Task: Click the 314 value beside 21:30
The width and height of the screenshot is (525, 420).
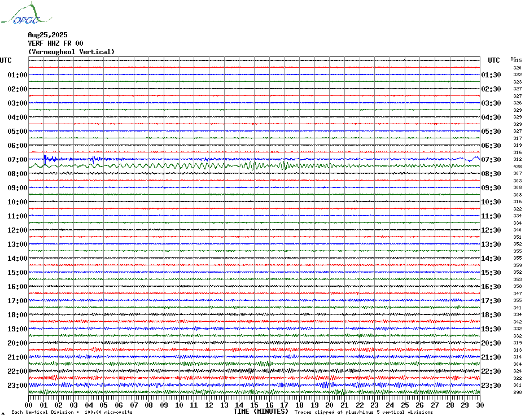Action: click(518, 357)
